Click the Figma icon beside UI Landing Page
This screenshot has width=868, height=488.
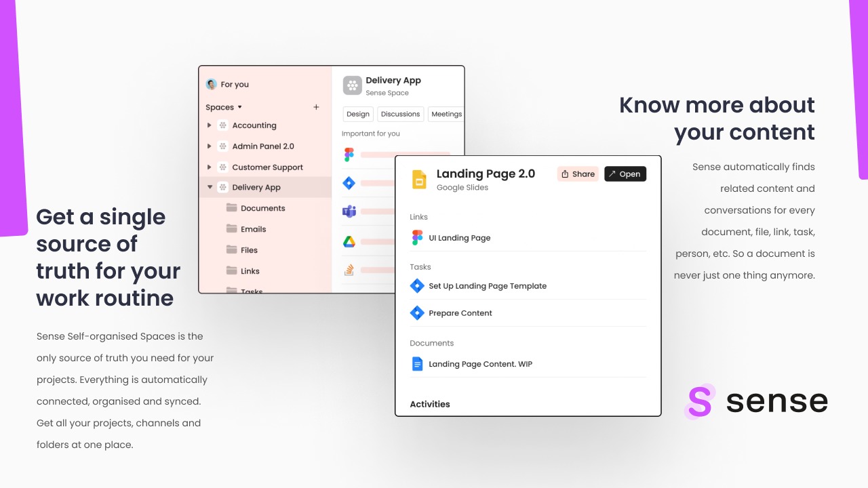click(417, 238)
